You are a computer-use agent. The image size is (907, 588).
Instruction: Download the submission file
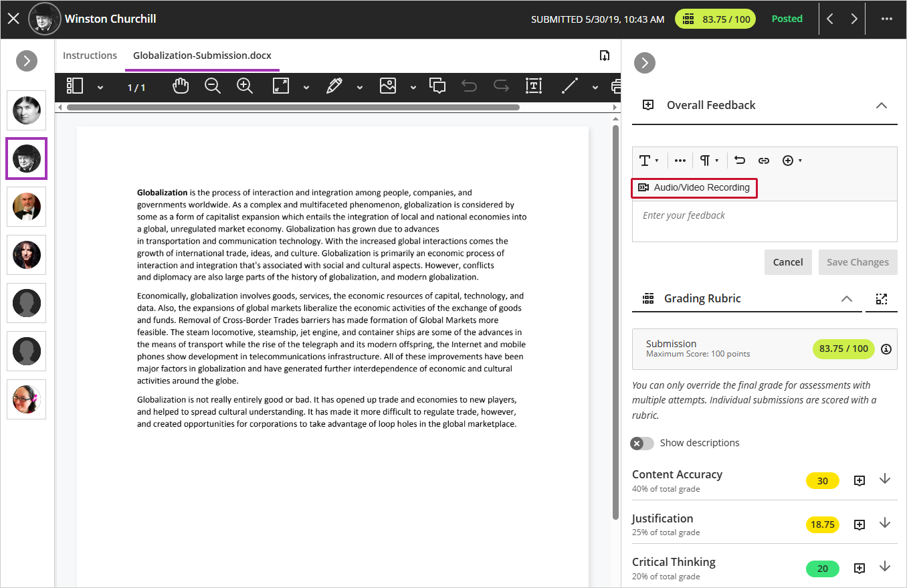coord(605,56)
